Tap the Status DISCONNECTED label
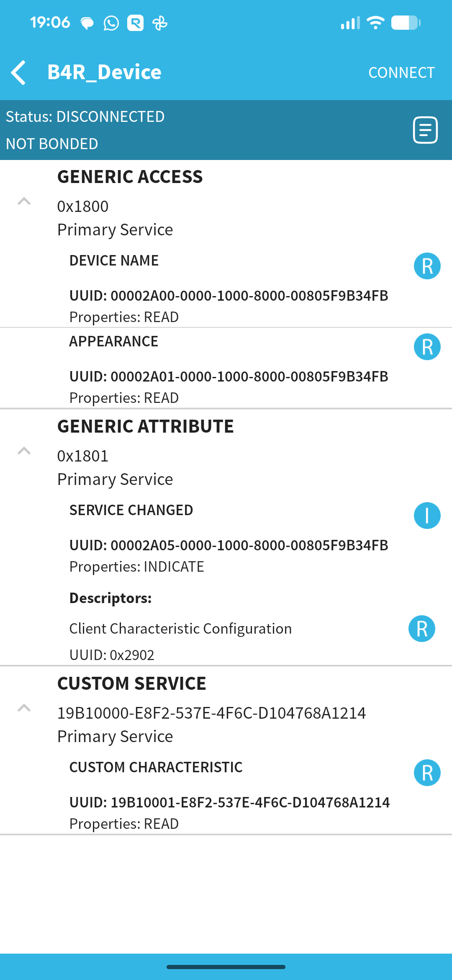This screenshot has height=980, width=452. [85, 117]
